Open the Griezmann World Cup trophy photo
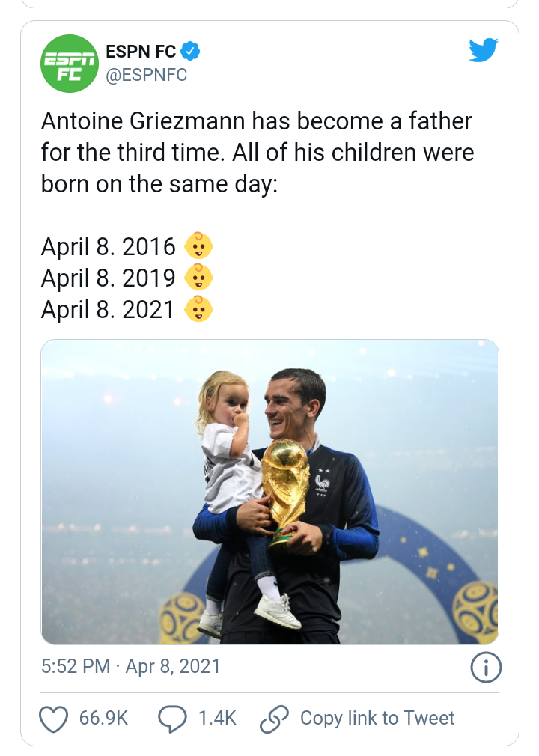539x756 pixels. [269, 492]
